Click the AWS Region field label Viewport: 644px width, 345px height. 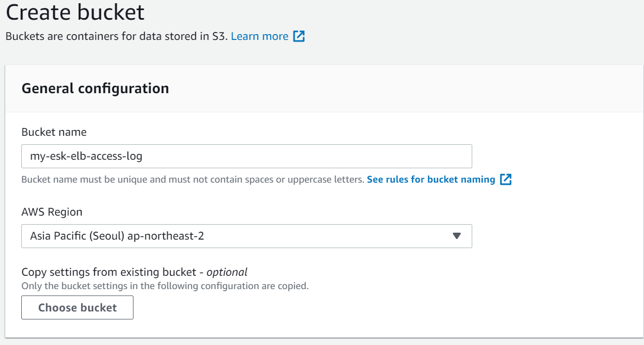click(x=52, y=212)
